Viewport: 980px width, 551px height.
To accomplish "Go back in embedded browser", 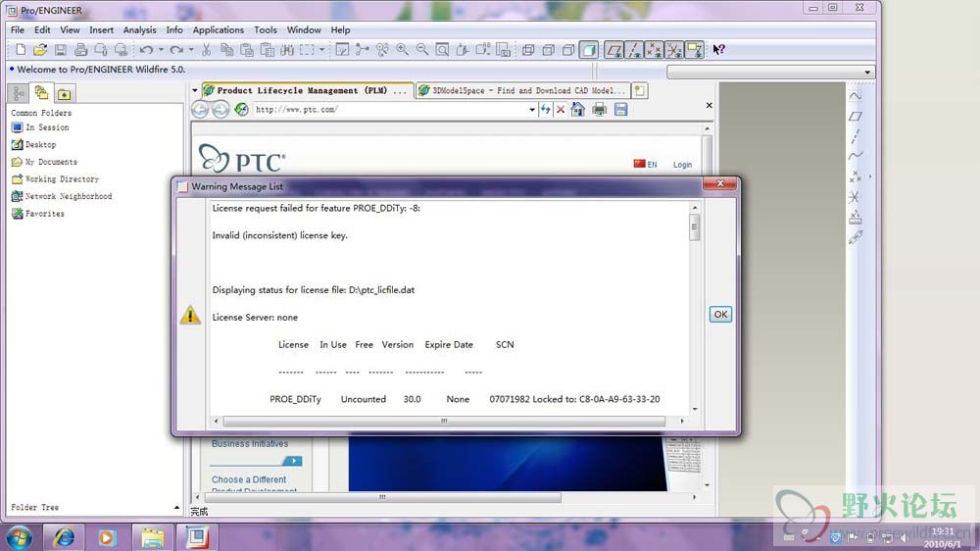I will coord(200,110).
